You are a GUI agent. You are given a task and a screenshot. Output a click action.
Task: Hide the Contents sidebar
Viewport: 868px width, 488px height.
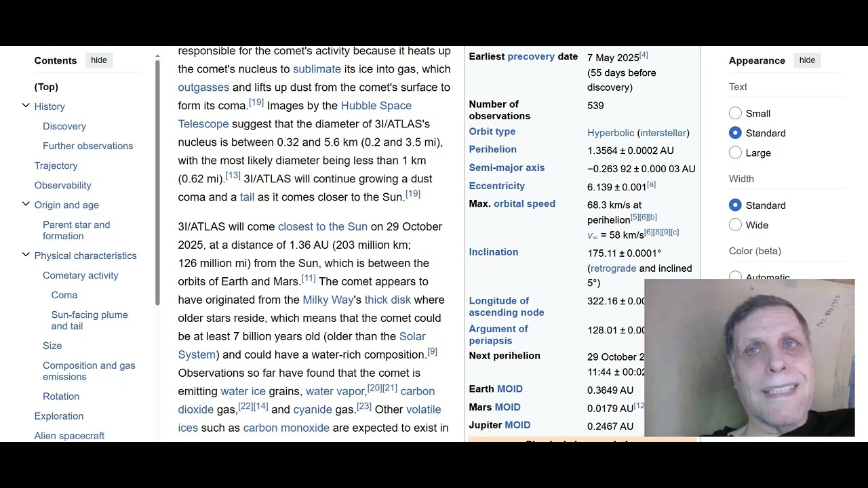(99, 60)
